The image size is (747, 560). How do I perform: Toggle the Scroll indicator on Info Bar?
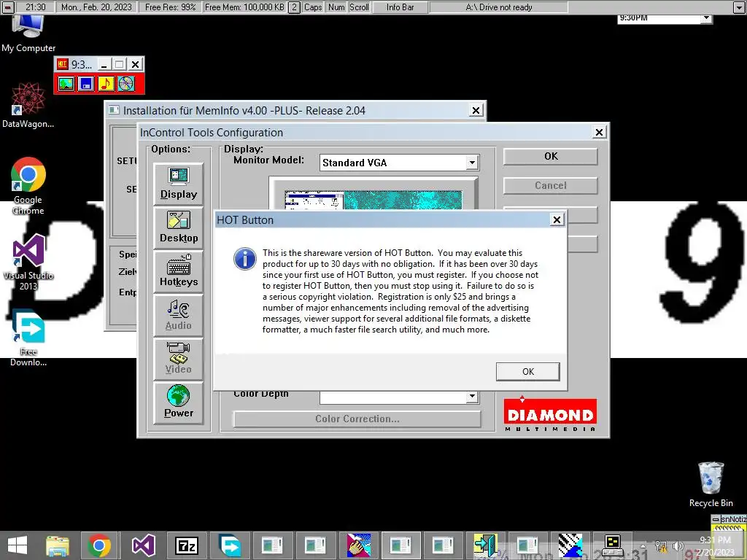click(359, 7)
